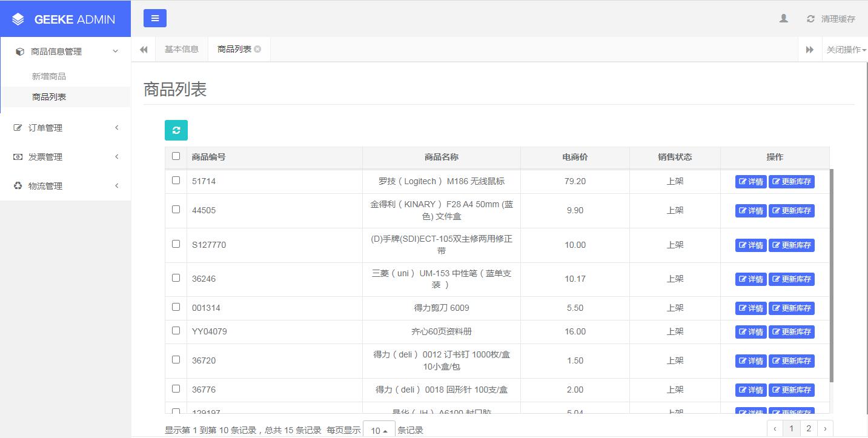Click the user profile icon
The height and width of the screenshot is (438, 868).
tap(783, 19)
